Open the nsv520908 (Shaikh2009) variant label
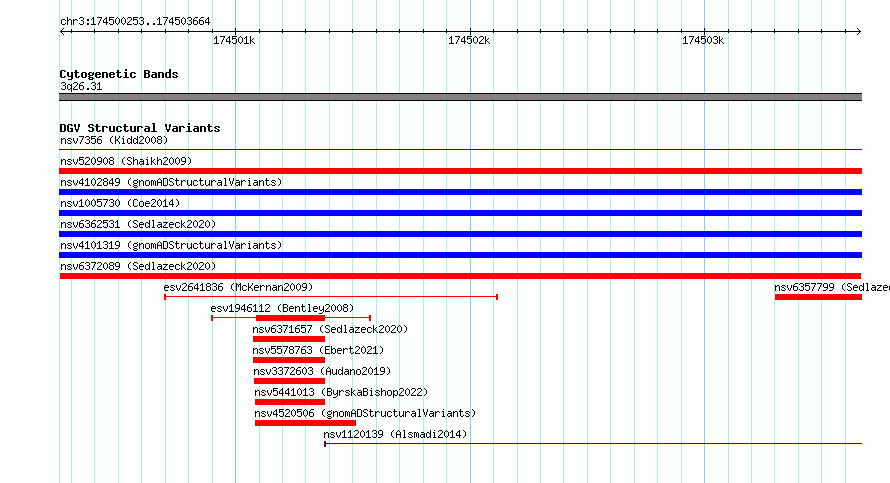 coord(126,161)
